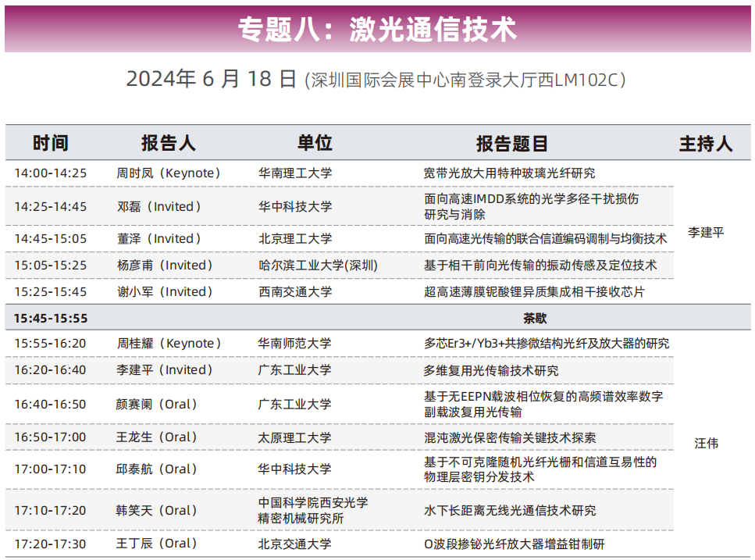Select title 多芯Er3+/Yb3+共掺微结构光纤及放大器的研究
This screenshot has height=560, width=755.
pyautogui.click(x=547, y=344)
